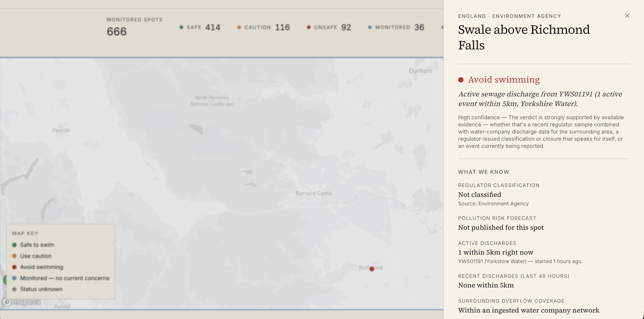This screenshot has width=644, height=319.
Task: Close the Swale above Richmond Falls panel
Action: (x=627, y=16)
